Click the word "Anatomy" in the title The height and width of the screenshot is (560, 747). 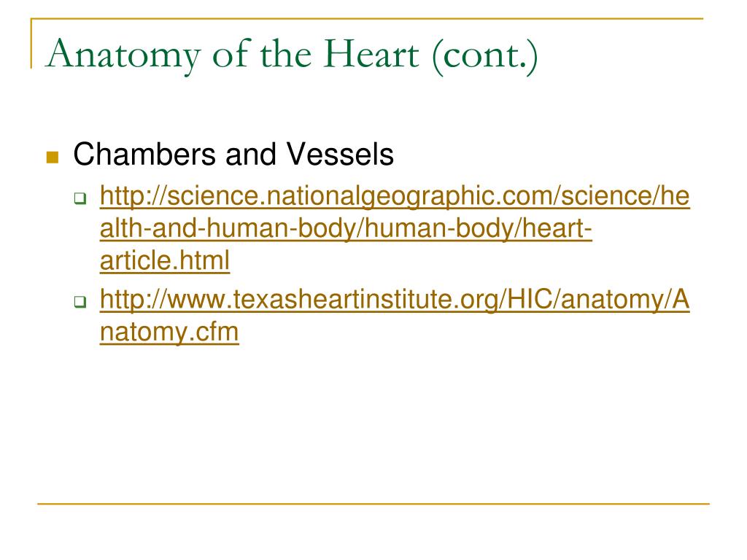click(123, 55)
